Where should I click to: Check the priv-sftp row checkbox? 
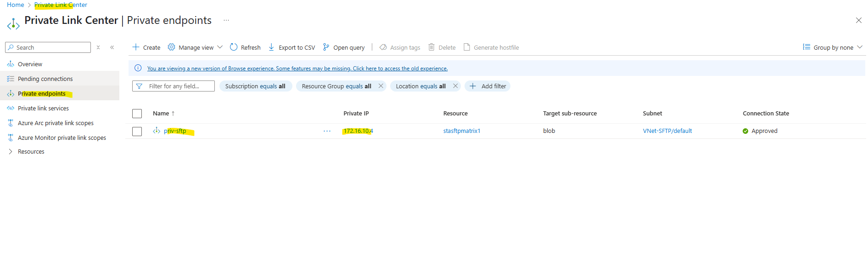(x=137, y=132)
